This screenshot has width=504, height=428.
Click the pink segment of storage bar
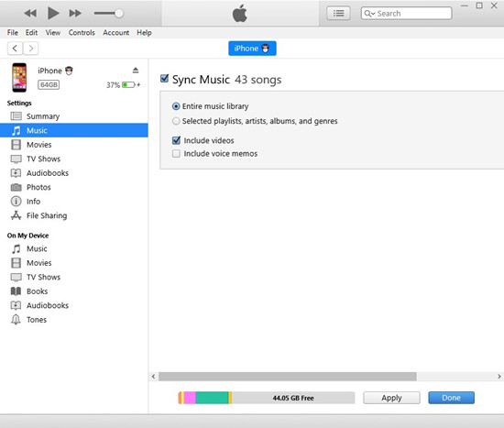point(190,398)
